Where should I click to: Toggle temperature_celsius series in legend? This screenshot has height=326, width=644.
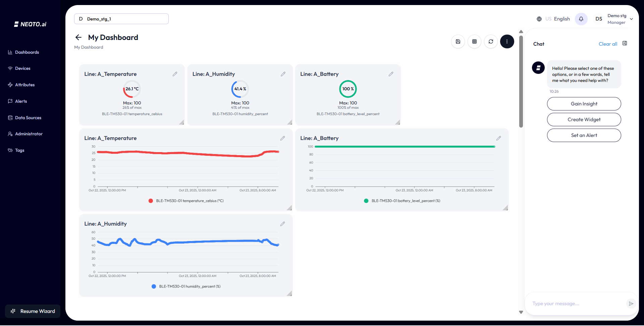[x=190, y=201]
